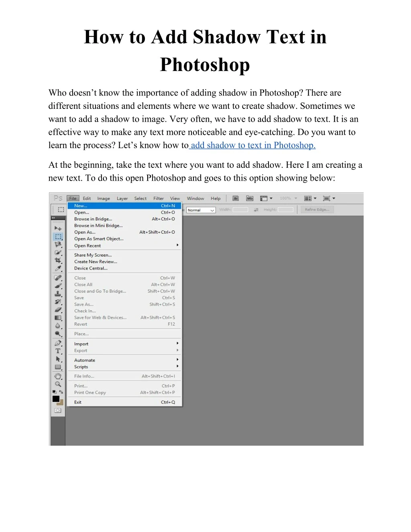
Task: Open the Window menu
Action: coord(195,198)
